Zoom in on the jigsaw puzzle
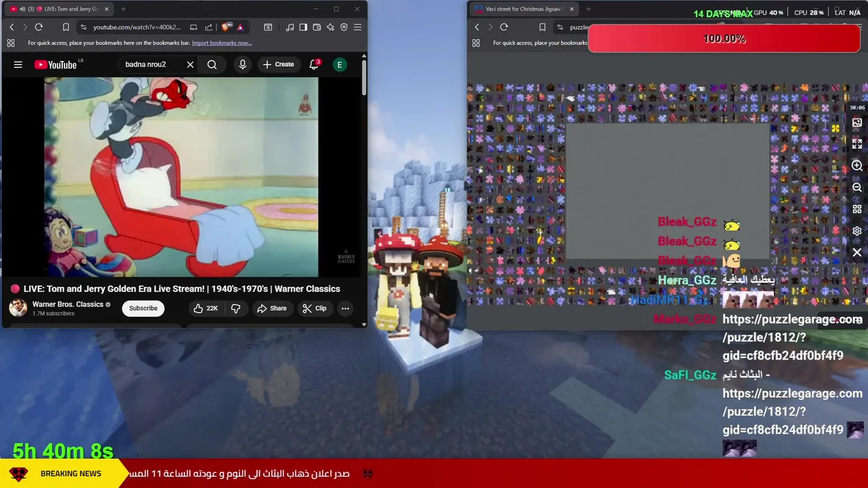Image resolution: width=868 pixels, height=488 pixels. pos(857,166)
